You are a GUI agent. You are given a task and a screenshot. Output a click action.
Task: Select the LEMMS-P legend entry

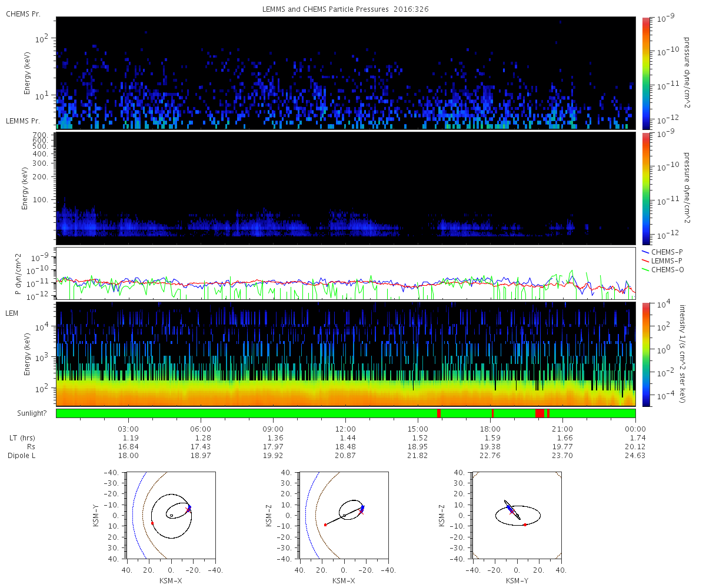pos(662,259)
